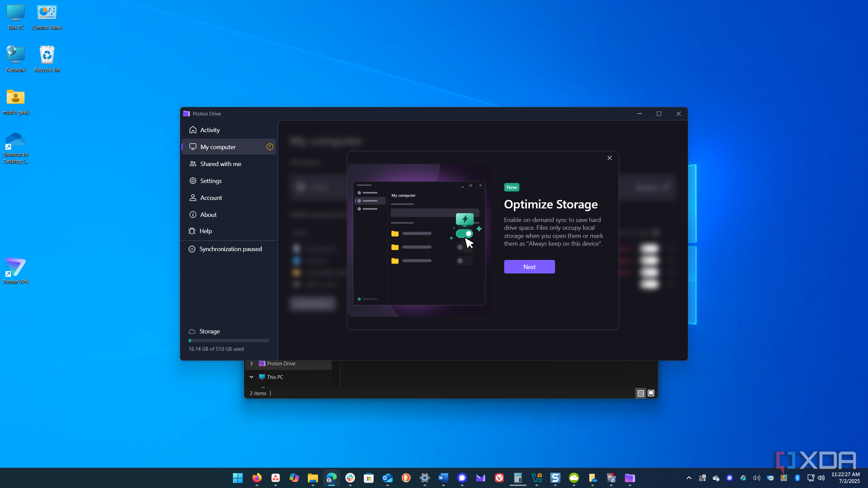This screenshot has width=868, height=488.
Task: Select My computer in sidebar
Action: [x=229, y=147]
